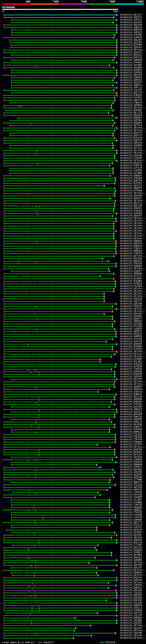Viewport: 146px width, 644px height.
Task: Select hit label UniRef100_B5X3Q6
Action: tap(131, 259)
